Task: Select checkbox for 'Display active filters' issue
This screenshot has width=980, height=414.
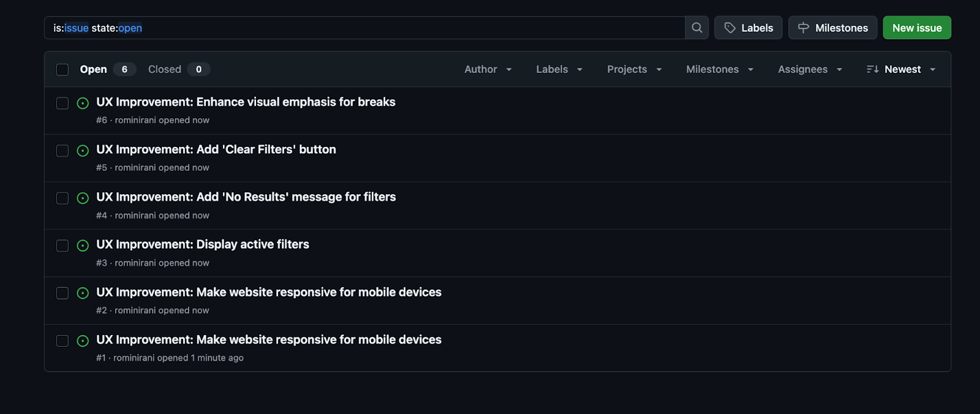Action: (x=62, y=246)
